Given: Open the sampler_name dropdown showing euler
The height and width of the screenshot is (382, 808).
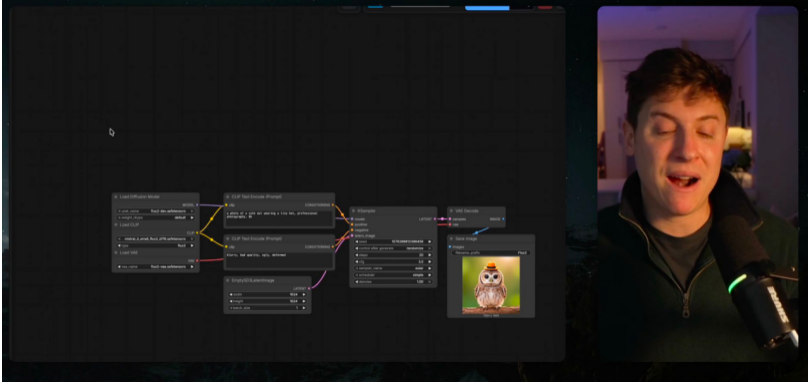Looking at the screenshot, I should click(393, 268).
